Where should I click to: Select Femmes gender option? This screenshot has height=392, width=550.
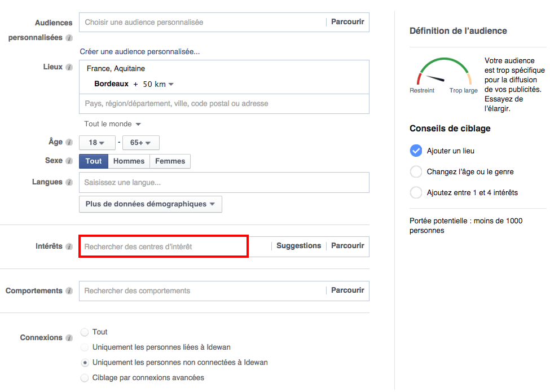coord(170,161)
